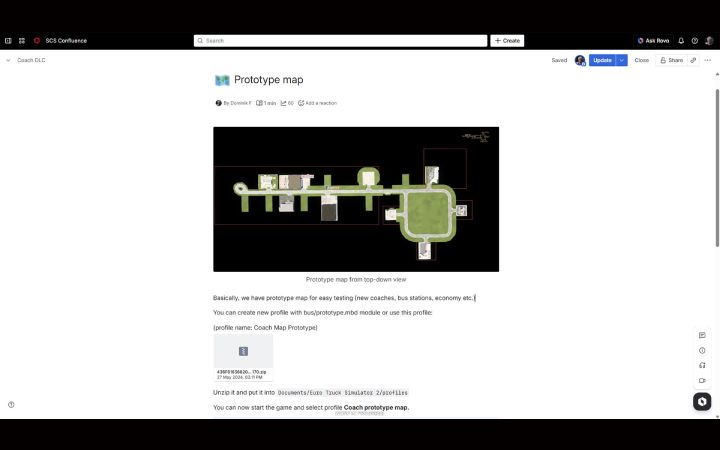Open the Share dialog
720x450 pixels.
point(671,60)
